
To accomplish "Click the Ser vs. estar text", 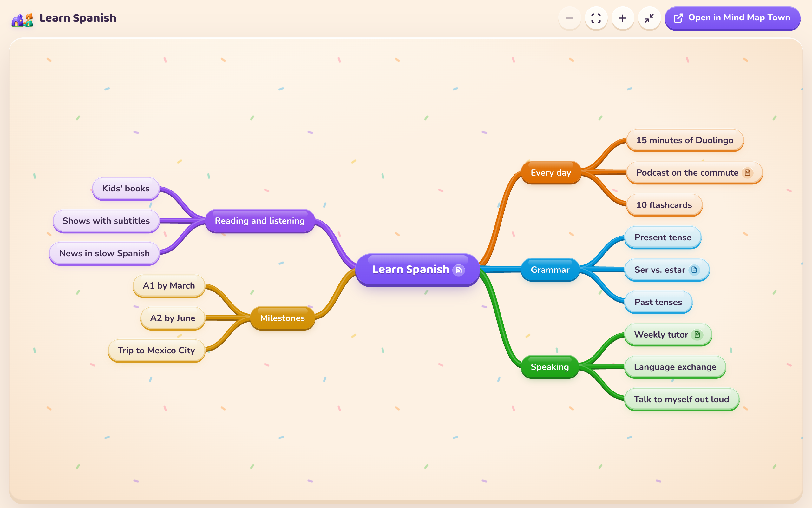I will point(660,270).
